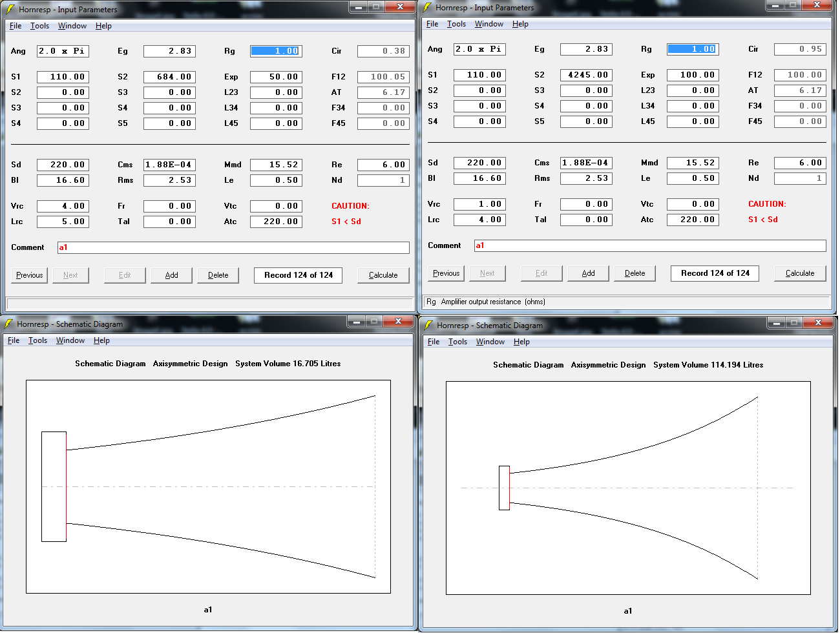Select Vrc field 4.00 in left window
This screenshot has width=840, height=633.
[x=63, y=206]
